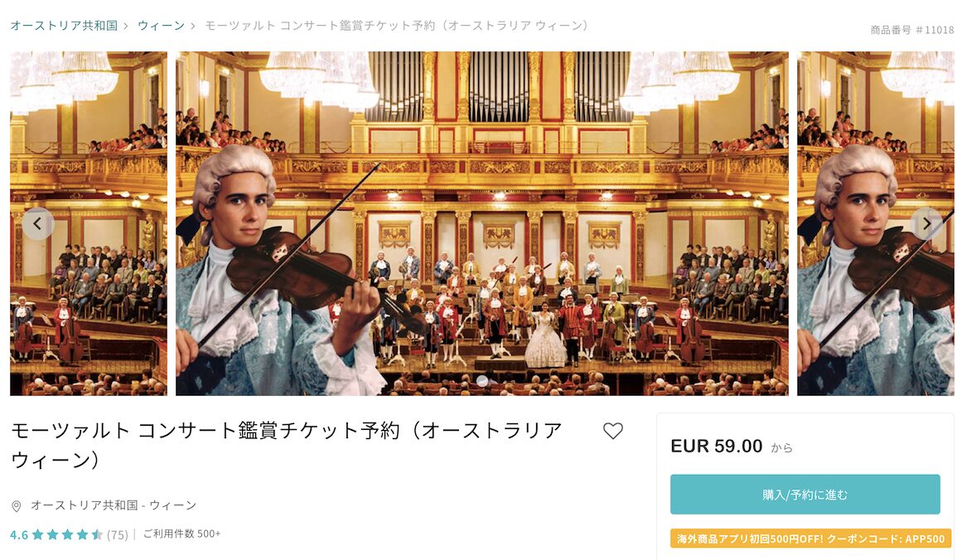The height and width of the screenshot is (560, 962).
Task: Click the 4.6 rating score
Action: click(19, 535)
